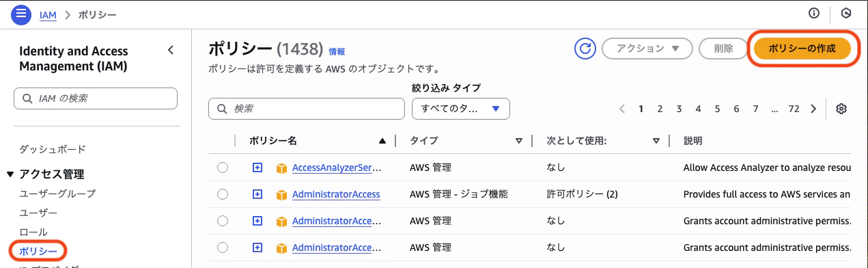Sort by the 次として使用 column arrow
Viewport: 868px width, 268px height.
656,141
